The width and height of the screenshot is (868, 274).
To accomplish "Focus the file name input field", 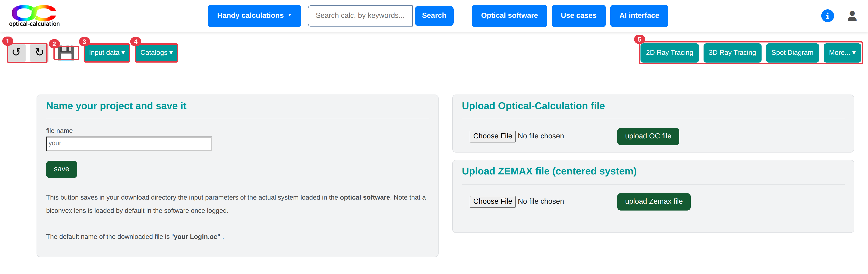I will point(129,144).
